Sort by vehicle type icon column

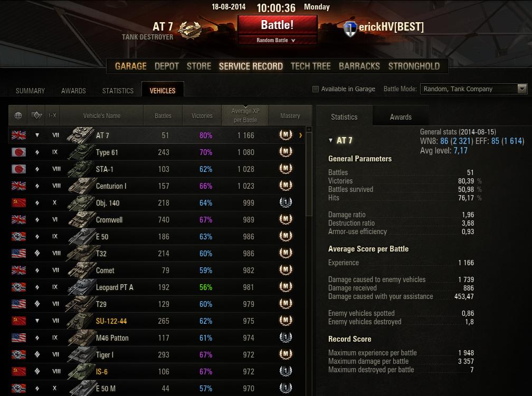36,115
